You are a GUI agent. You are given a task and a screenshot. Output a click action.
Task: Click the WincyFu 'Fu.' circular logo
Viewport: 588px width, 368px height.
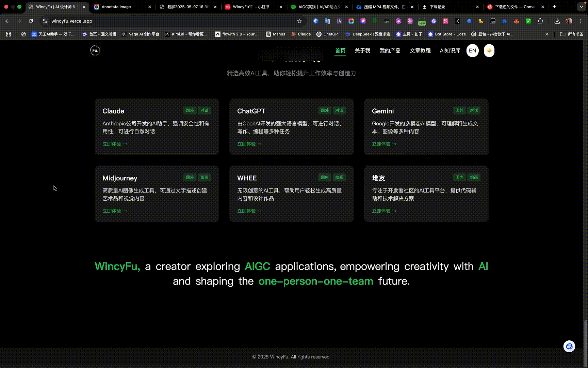coord(95,50)
